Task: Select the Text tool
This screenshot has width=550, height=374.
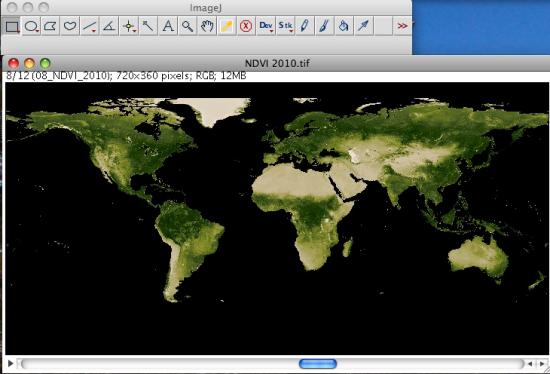Action: click(168, 26)
